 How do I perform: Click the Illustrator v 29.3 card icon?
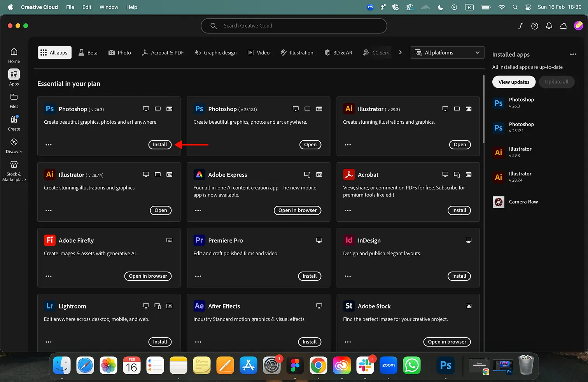pyautogui.click(x=349, y=109)
